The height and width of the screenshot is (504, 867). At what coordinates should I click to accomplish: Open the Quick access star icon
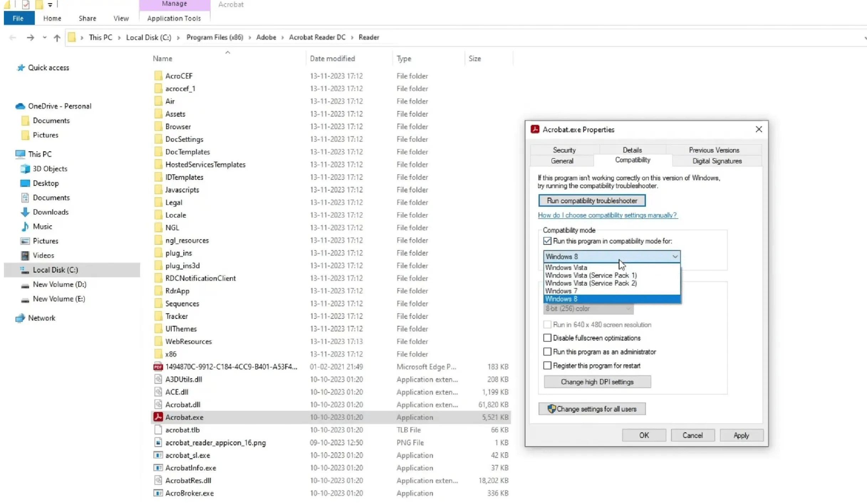[21, 68]
